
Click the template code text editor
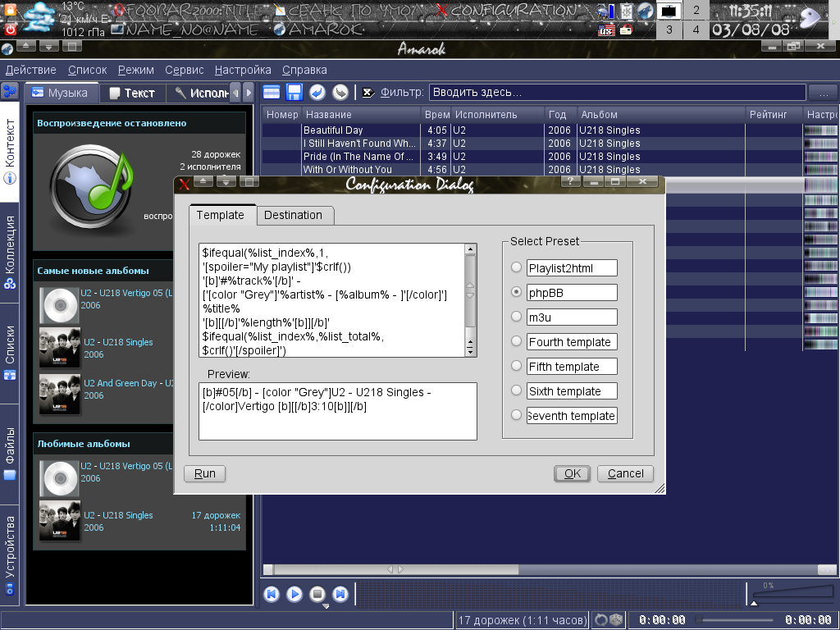[x=333, y=300]
